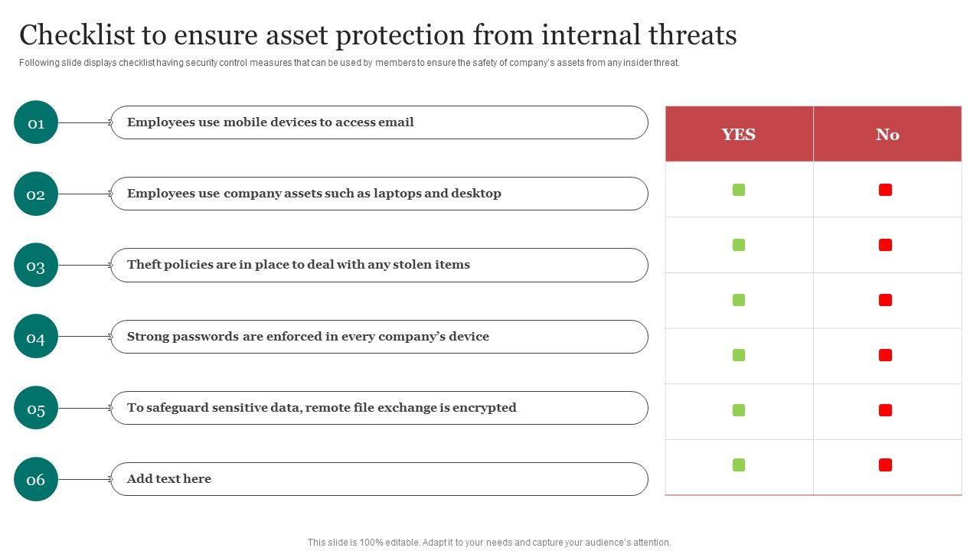Screen dimensions: 980x551
Task: Mark red No box in fifth row
Action: pos(886,410)
